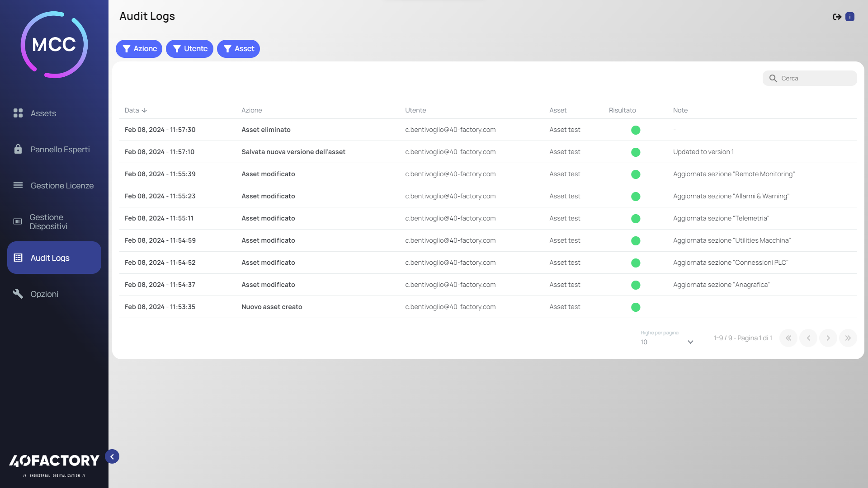The image size is (868, 488).
Task: Click green result dot for Asset eliminato
Action: [x=635, y=130]
